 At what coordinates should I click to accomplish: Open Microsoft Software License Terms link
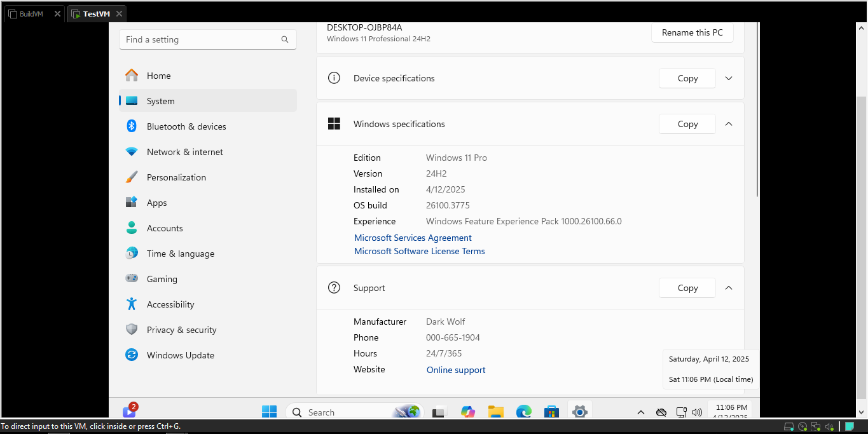[420, 251]
